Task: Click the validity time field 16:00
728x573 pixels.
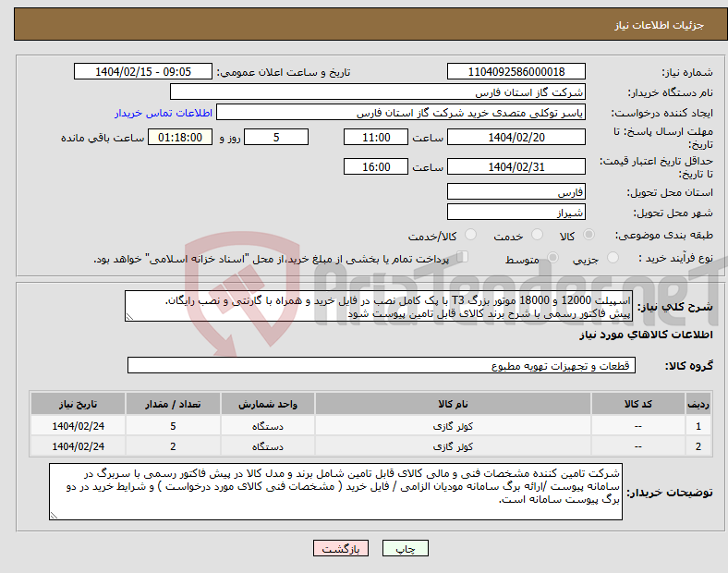Action: (376, 166)
